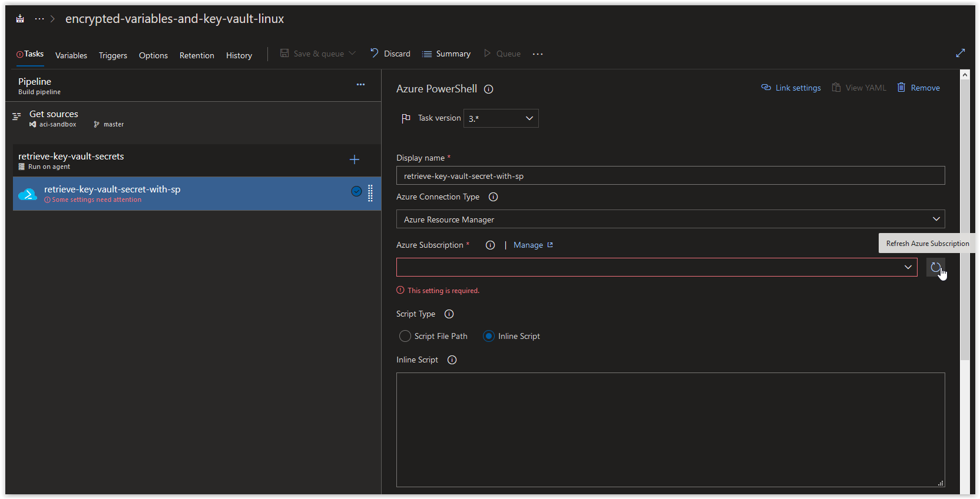Click the Azure PowerShell task icon
The image size is (980, 499).
click(28, 194)
